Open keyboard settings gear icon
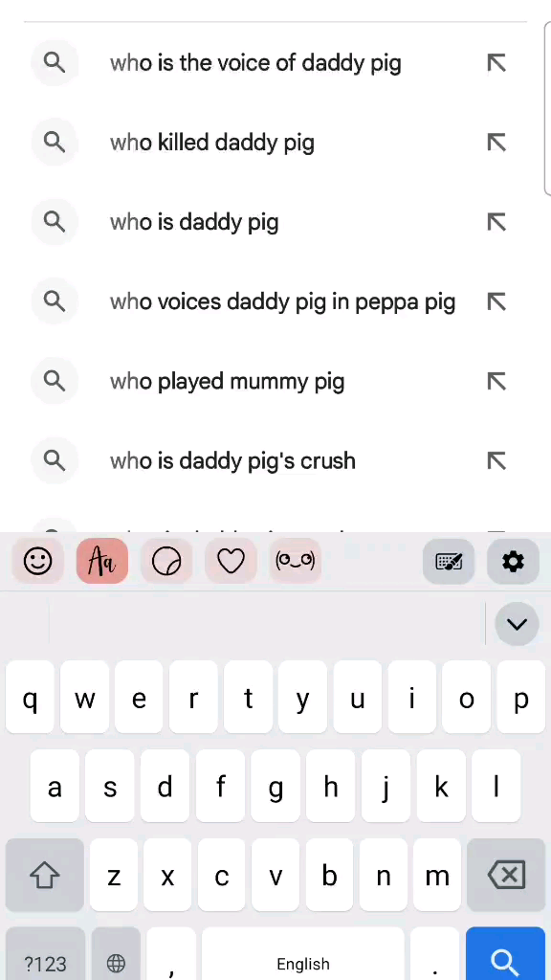This screenshot has height=980, width=551. [513, 561]
